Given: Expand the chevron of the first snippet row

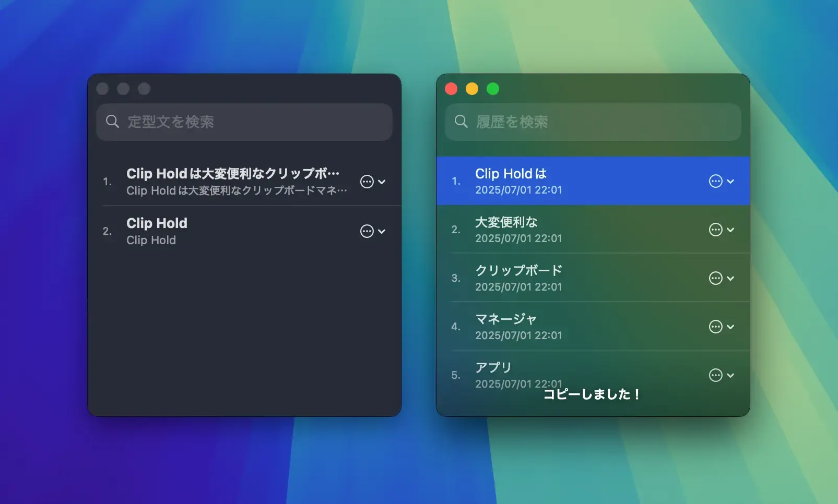Looking at the screenshot, I should [x=382, y=182].
